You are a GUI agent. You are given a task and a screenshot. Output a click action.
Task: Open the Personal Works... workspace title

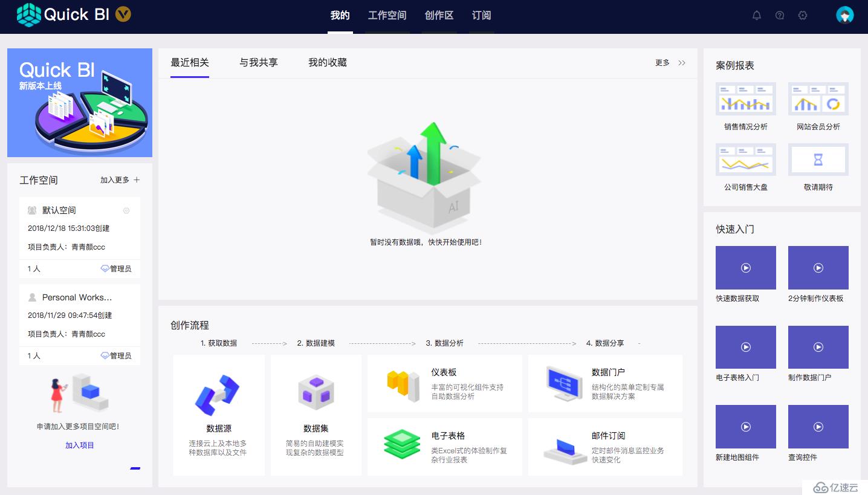[x=77, y=297]
